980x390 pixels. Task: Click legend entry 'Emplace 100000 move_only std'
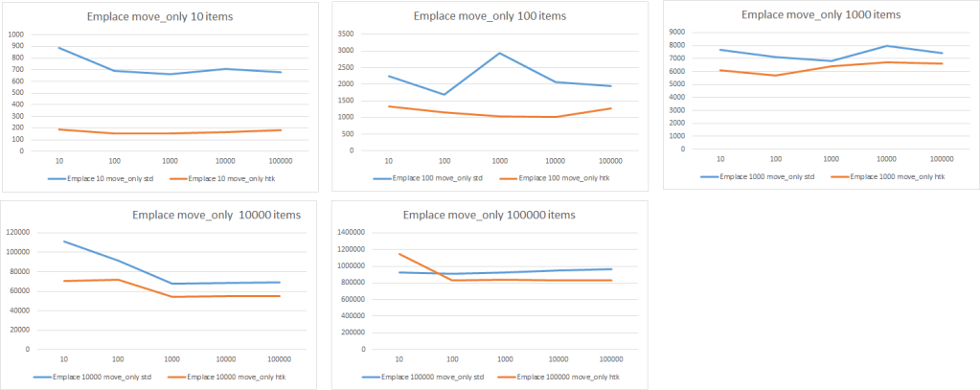(429, 377)
